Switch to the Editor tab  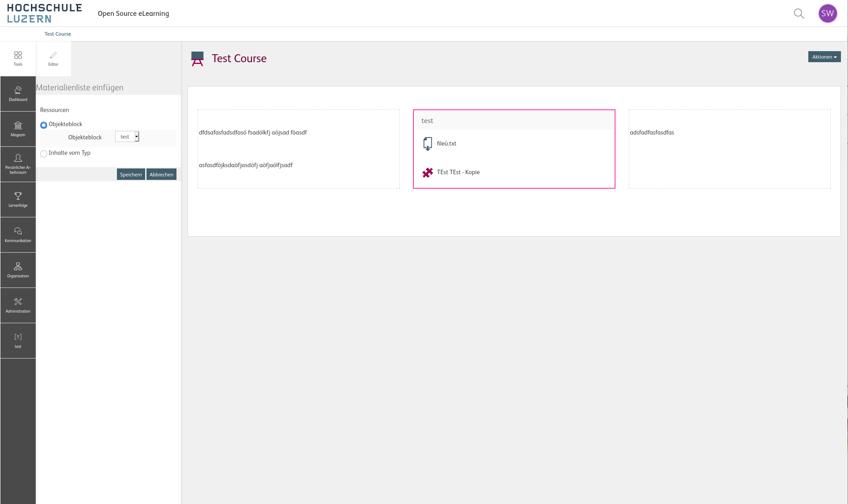pos(53,59)
